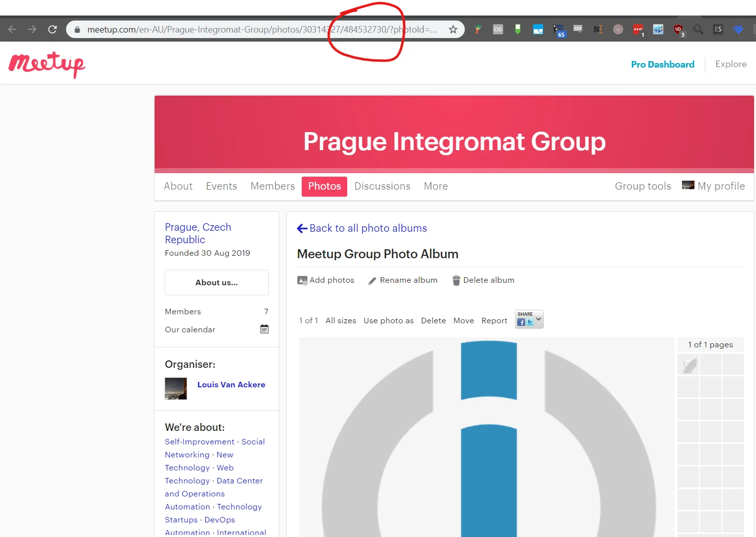This screenshot has height=537, width=756.
Task: Click the About us... button
Action: tap(217, 283)
